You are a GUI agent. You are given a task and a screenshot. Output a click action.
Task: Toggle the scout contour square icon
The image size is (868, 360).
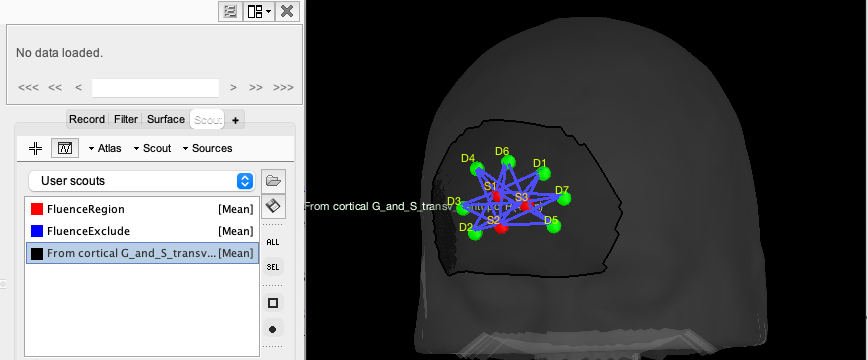click(x=273, y=303)
